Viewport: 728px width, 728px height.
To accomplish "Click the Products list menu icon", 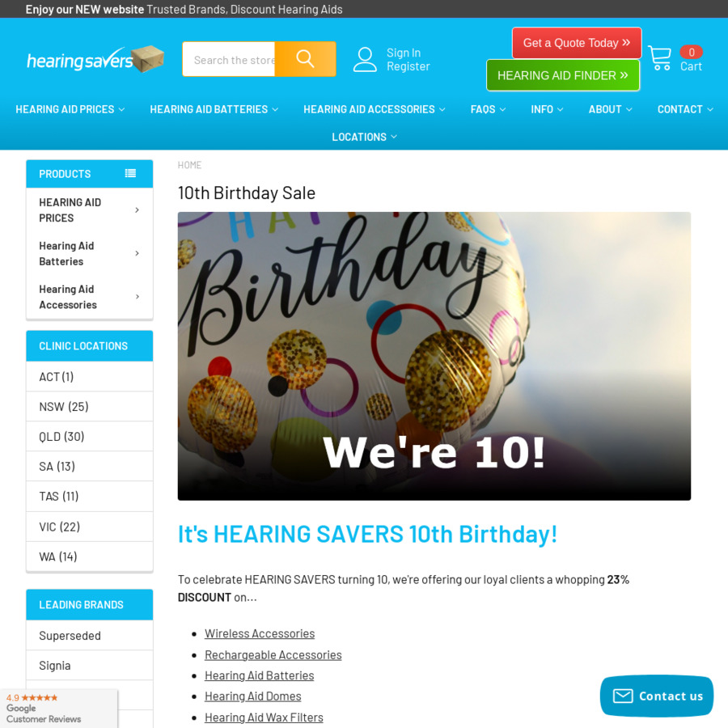I will (130, 173).
